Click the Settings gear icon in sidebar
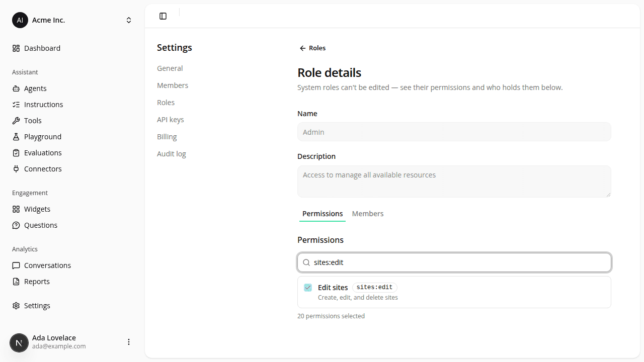 (16, 306)
